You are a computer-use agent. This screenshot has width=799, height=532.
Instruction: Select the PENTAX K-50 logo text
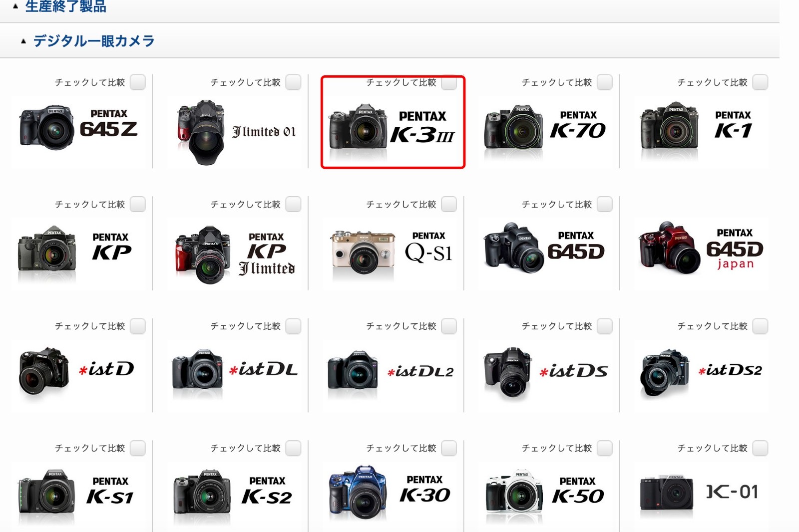(578, 491)
